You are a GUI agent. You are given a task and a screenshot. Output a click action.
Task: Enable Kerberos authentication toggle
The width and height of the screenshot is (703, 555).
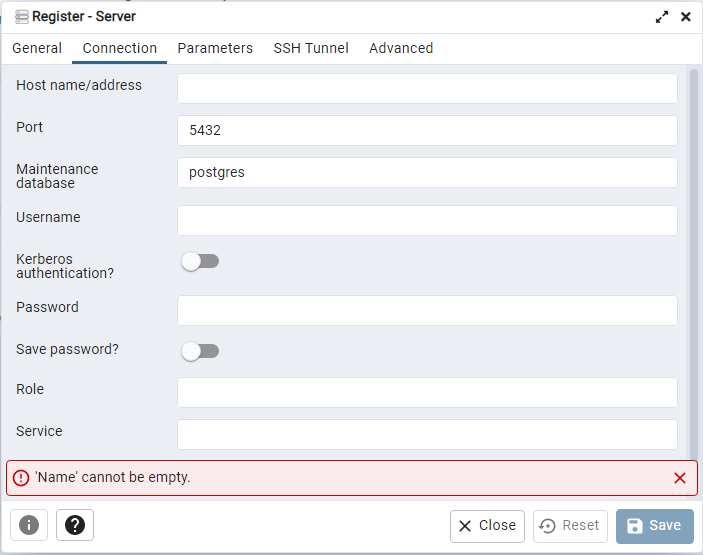tap(200, 261)
